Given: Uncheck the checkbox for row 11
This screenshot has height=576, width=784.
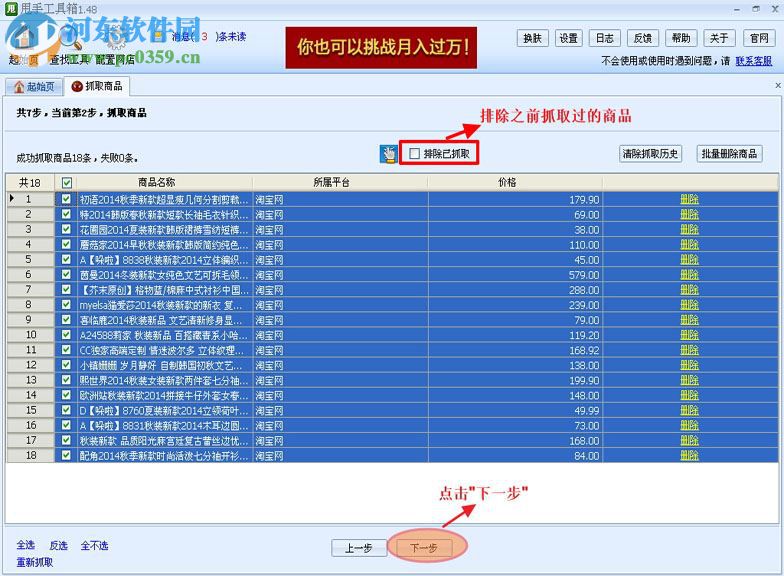Looking at the screenshot, I should pos(66,350).
